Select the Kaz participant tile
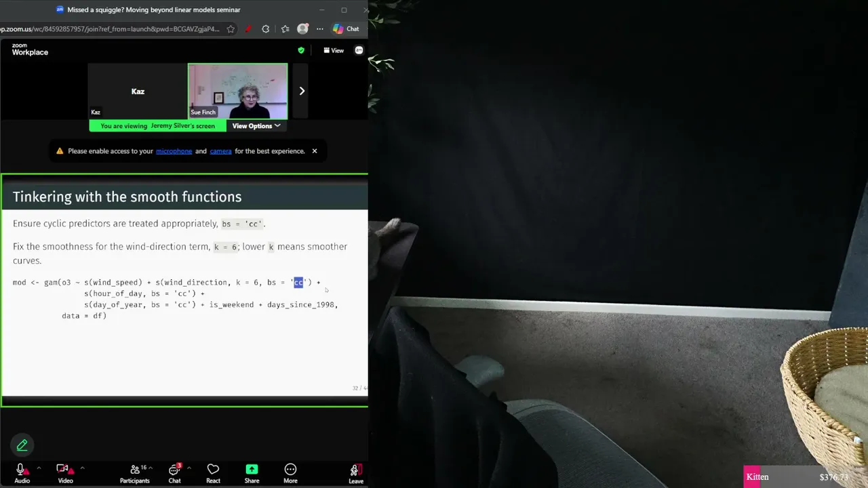Viewport: 868px width, 488px height. click(x=138, y=91)
